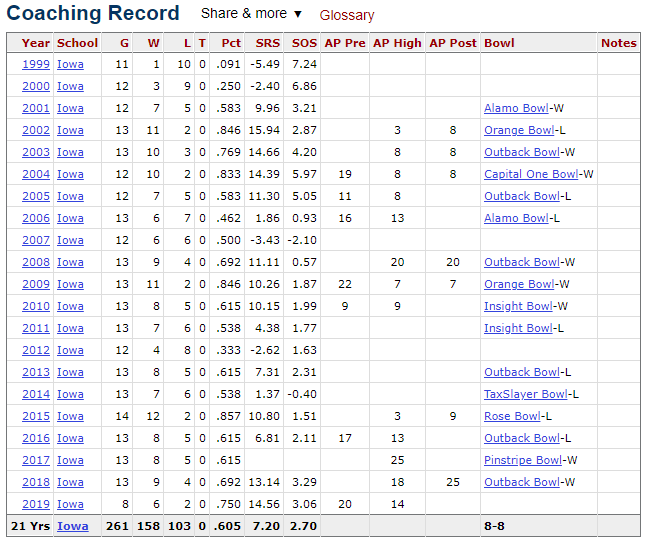Sort by the W column header
The image size is (648, 542).
[153, 43]
